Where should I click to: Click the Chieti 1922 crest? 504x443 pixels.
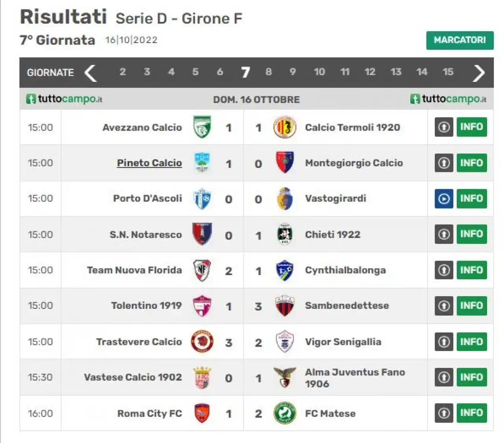click(x=284, y=234)
